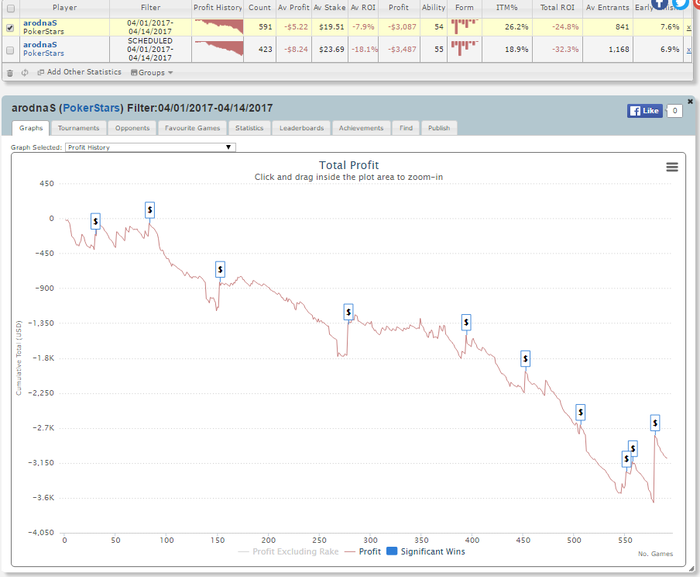Image resolution: width=700 pixels, height=577 pixels.
Task: Click the first significant win marker near game 30
Action: click(96, 222)
